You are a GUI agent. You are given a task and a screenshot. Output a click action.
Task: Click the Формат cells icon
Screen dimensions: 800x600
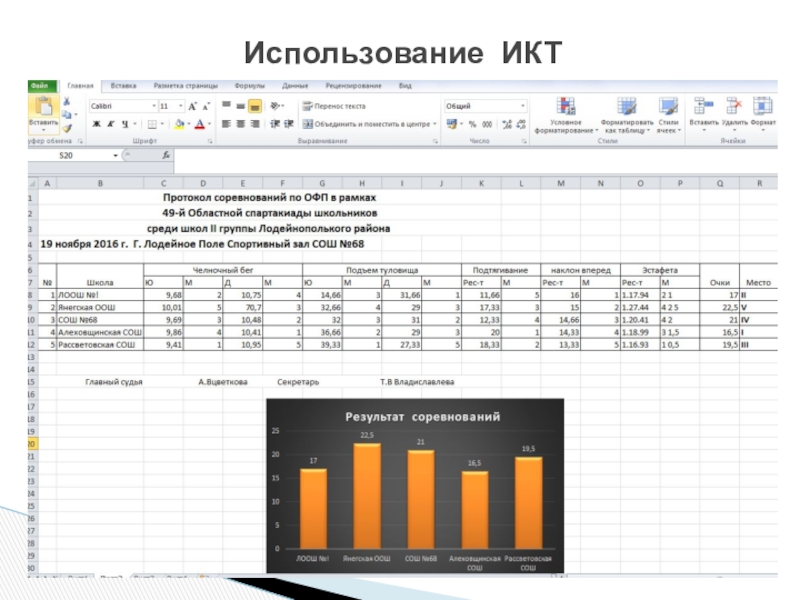pyautogui.click(x=762, y=107)
